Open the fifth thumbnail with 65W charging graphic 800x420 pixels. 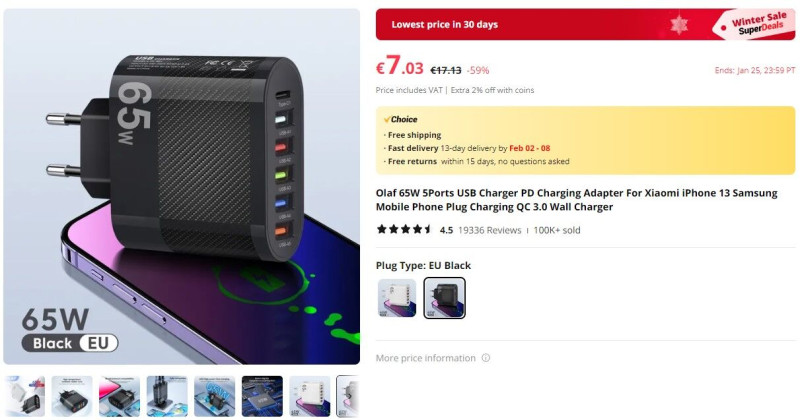point(214,396)
